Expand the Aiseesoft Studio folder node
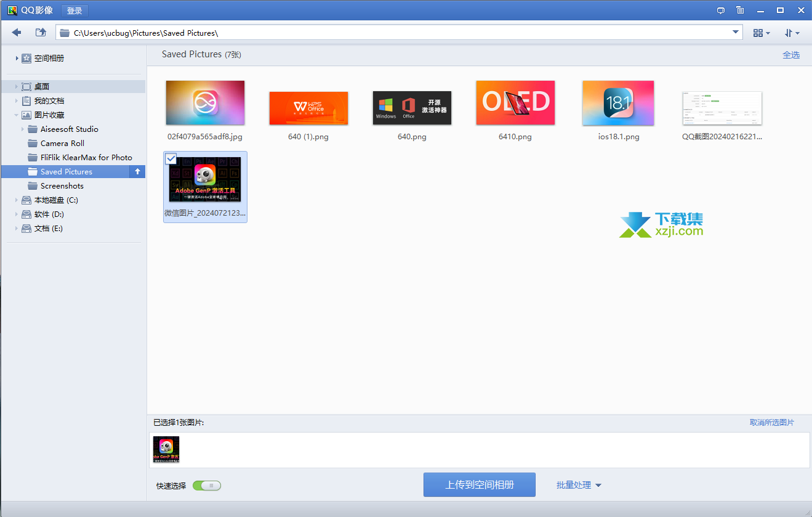The image size is (812, 517). click(23, 129)
